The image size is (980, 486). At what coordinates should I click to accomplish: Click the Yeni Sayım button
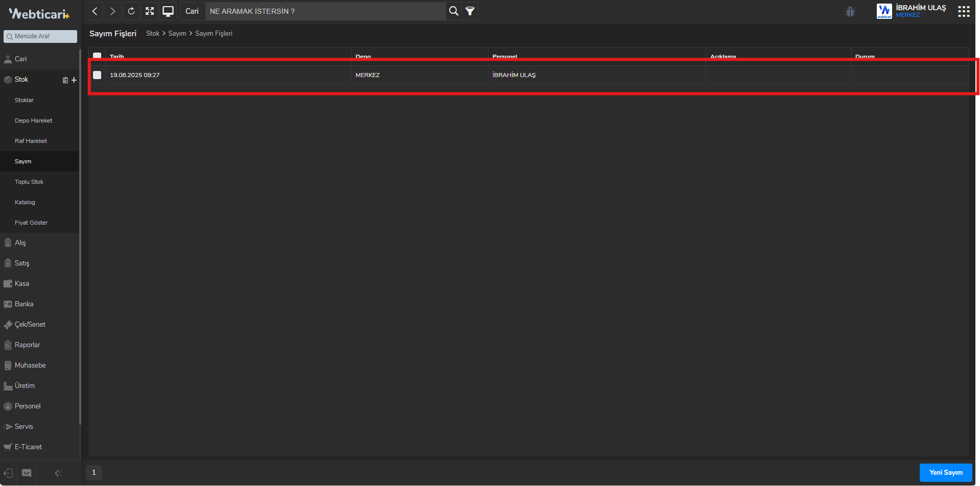[x=945, y=472]
